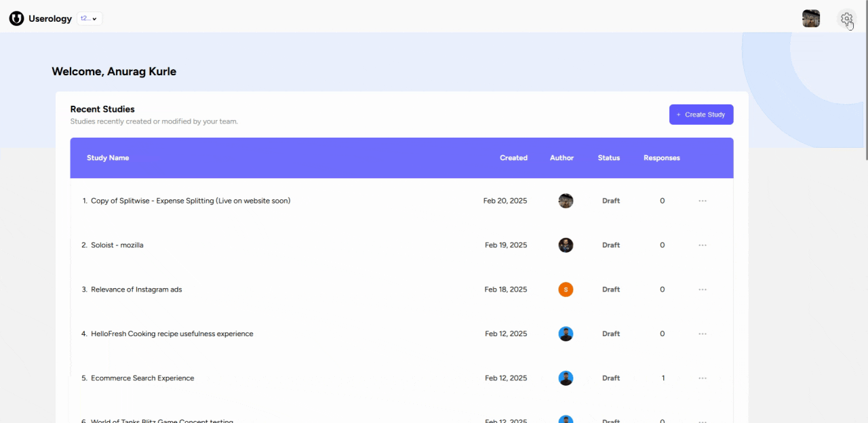Open options menu for Soloist - mozilla study

703,245
